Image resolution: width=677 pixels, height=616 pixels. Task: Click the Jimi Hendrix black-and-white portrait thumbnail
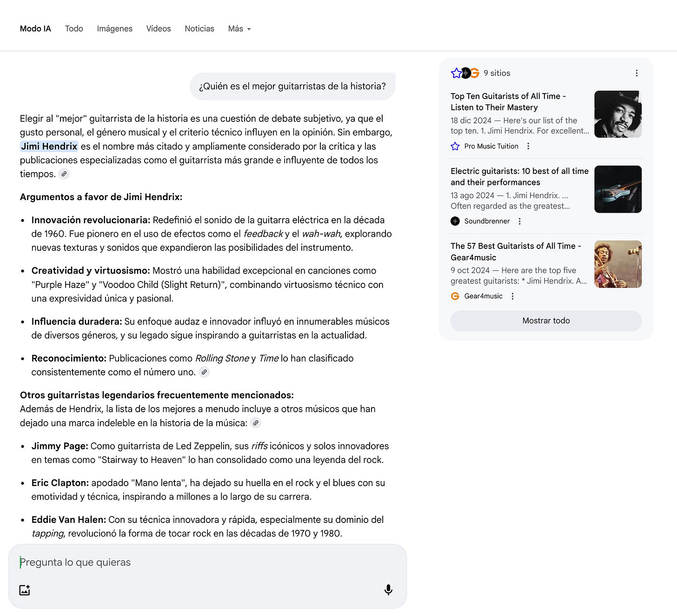point(618,114)
